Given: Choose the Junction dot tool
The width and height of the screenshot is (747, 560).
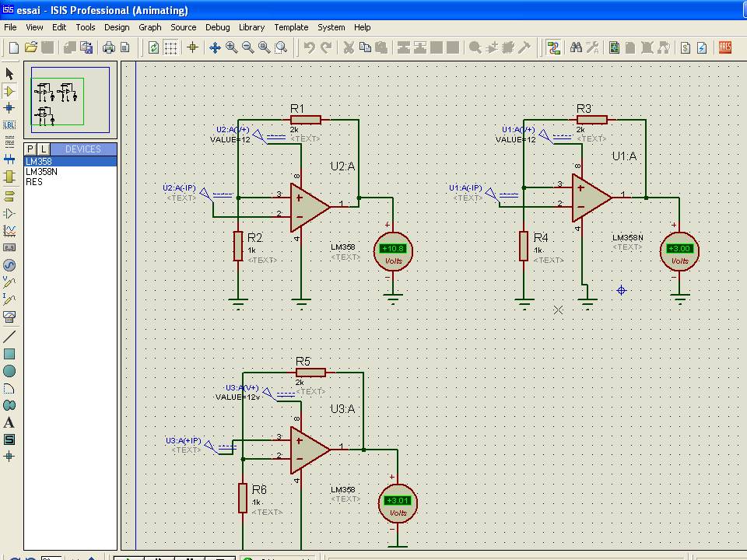Looking at the screenshot, I should coord(9,107).
